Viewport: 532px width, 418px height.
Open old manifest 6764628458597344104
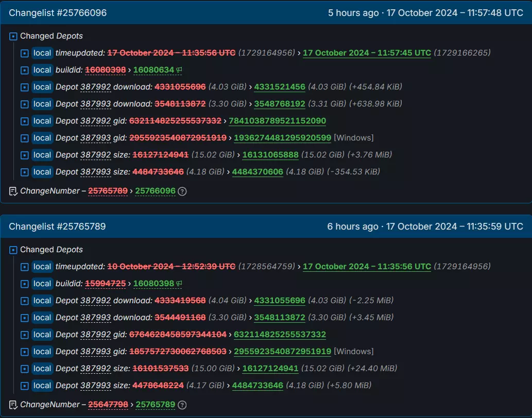(178, 334)
